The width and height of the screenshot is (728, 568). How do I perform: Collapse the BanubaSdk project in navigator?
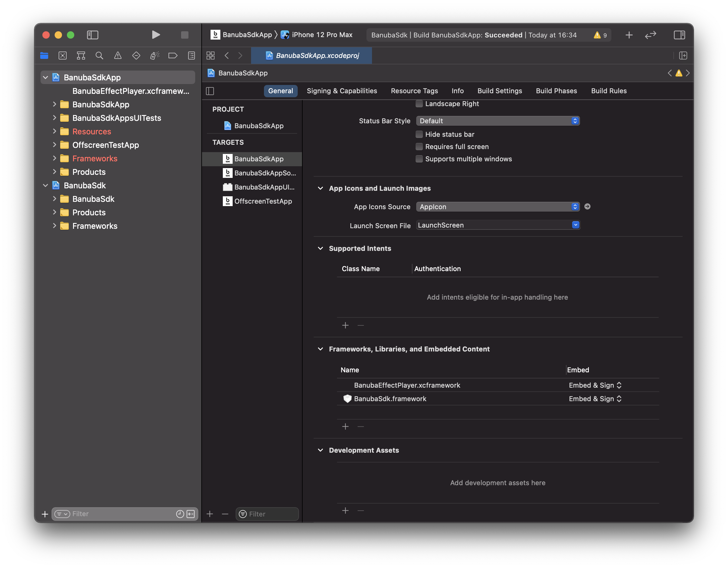(x=46, y=186)
